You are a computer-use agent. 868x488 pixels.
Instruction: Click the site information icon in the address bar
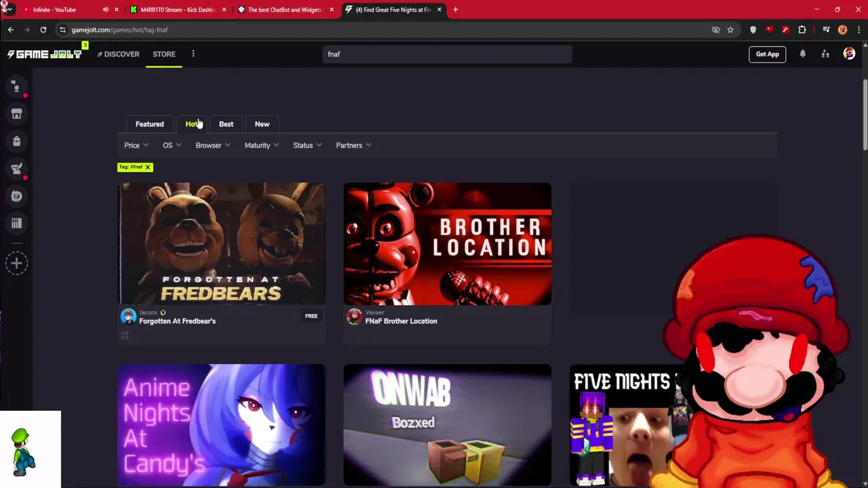[x=62, y=30]
